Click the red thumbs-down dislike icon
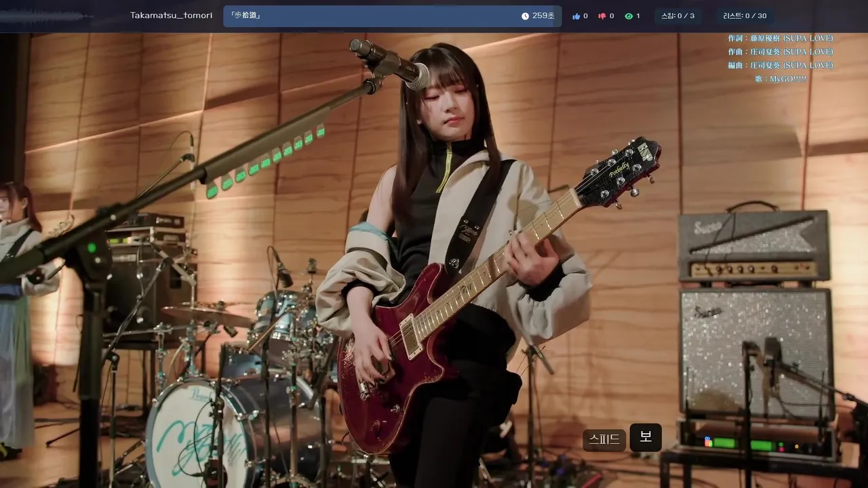Image resolution: width=868 pixels, height=488 pixels. 601,16
